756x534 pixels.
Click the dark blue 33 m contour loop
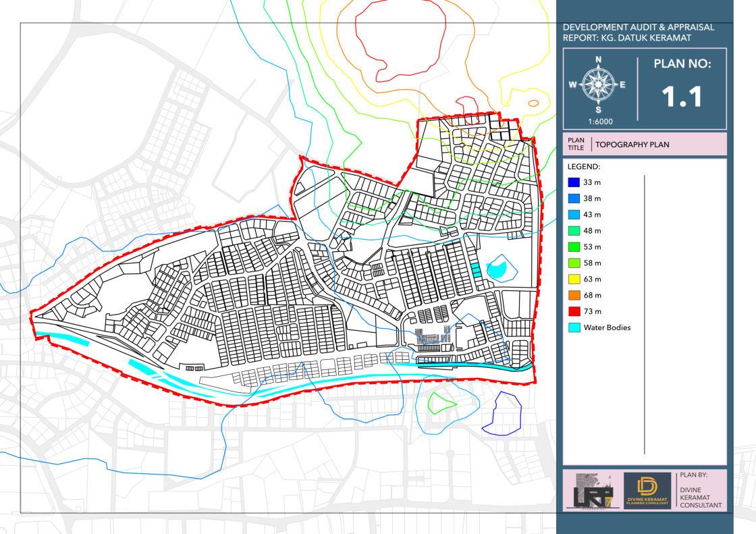pos(502,413)
